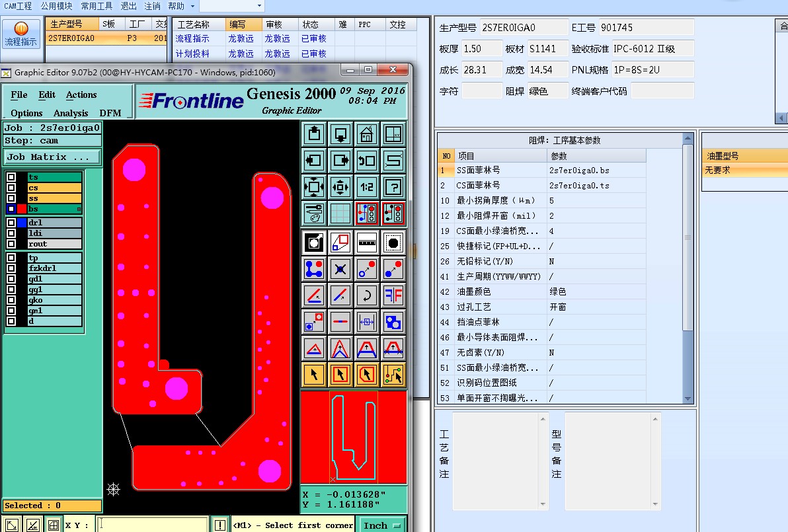
Task: Click the 1:2 zoom ratio icon
Action: pyautogui.click(x=367, y=188)
